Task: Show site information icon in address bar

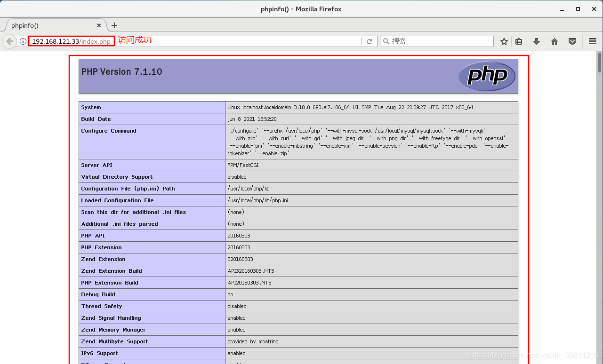Action: tap(23, 41)
